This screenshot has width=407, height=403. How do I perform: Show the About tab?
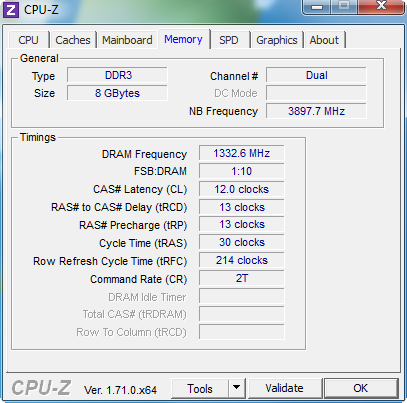point(324,40)
